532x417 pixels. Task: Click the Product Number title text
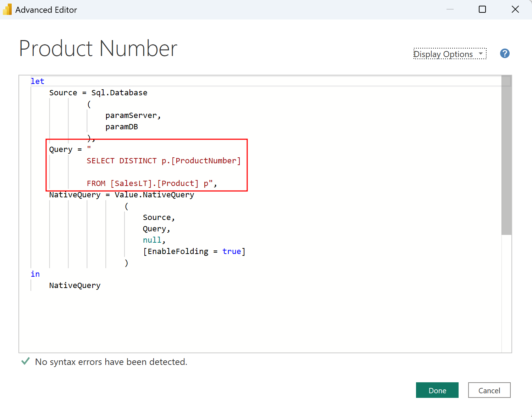tap(98, 49)
